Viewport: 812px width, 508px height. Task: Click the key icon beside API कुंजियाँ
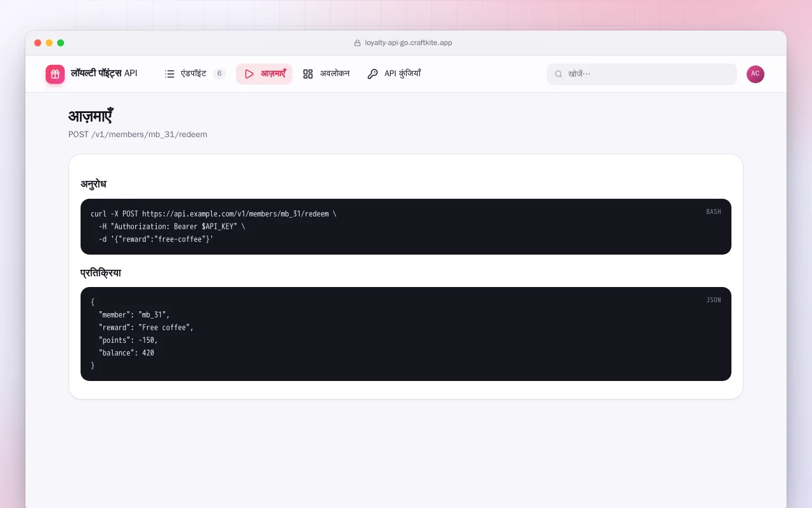372,74
